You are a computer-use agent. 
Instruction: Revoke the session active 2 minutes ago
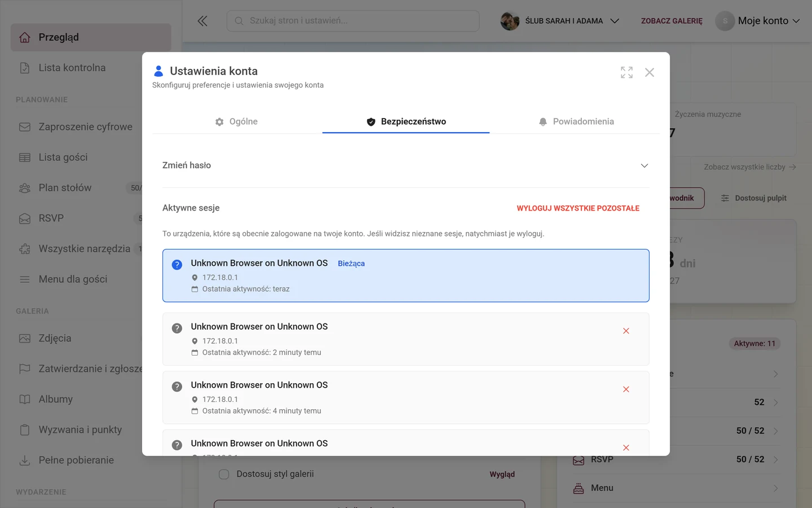626,331
